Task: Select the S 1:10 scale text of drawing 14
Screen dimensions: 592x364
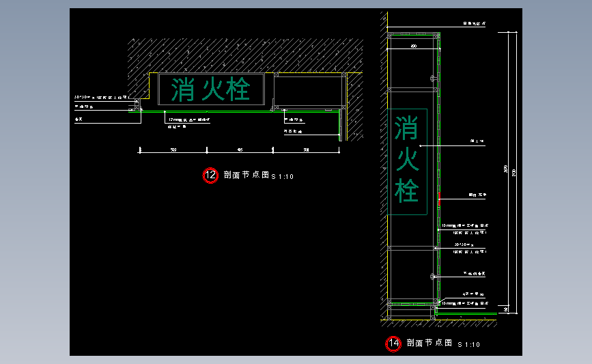Action: (x=468, y=344)
